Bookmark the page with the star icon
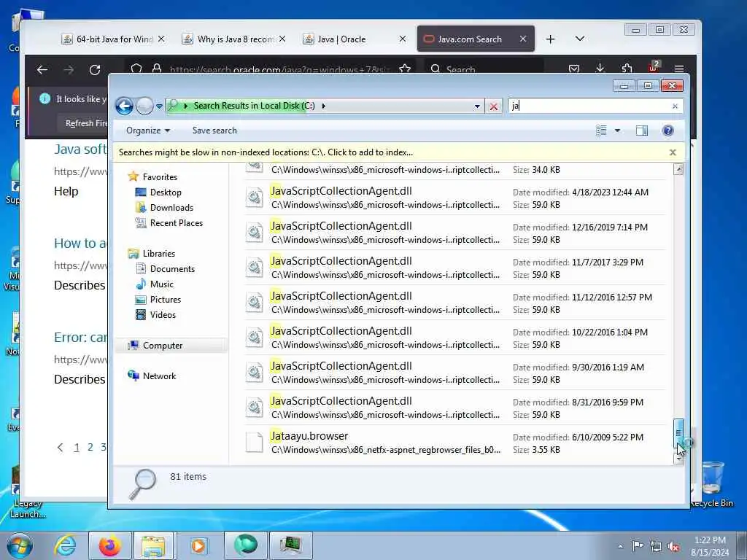Viewport: 747px width, 560px height. pos(405,69)
